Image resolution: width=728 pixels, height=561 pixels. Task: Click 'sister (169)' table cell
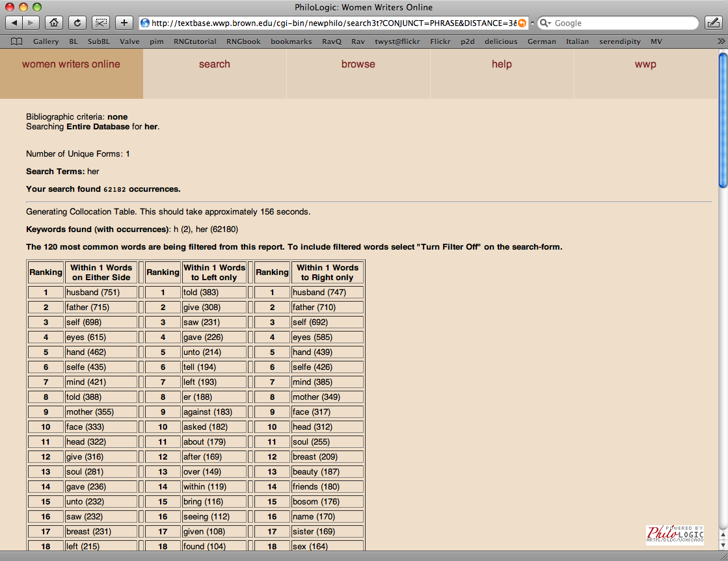click(x=327, y=532)
